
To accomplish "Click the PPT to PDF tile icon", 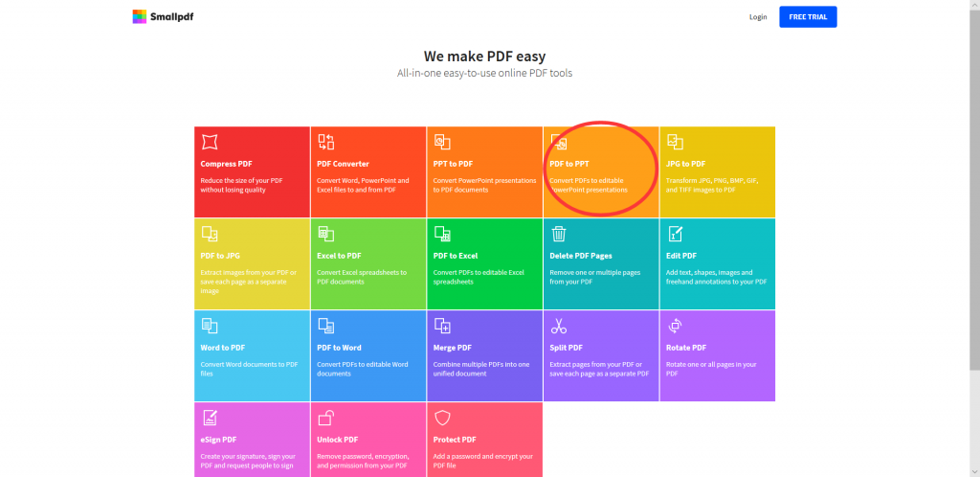I will coord(442,142).
